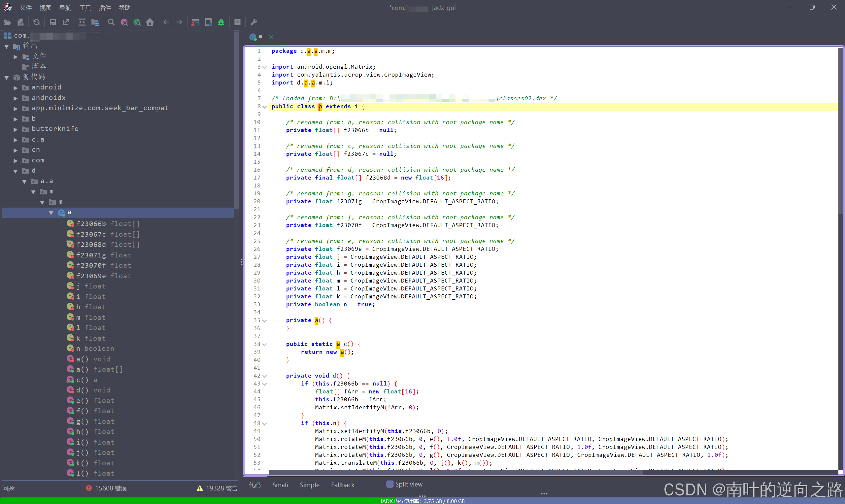Open the 工具 menu
Viewport: 845px width, 504px height.
(x=85, y=8)
